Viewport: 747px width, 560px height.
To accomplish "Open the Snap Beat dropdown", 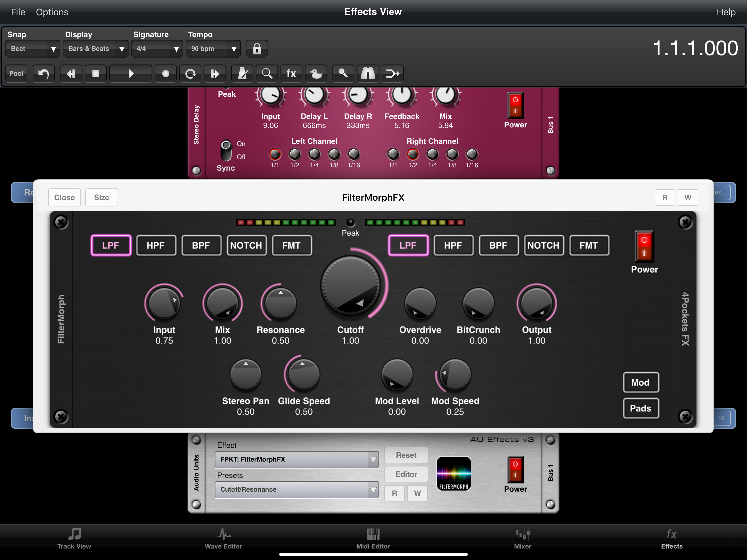I will coord(33,49).
